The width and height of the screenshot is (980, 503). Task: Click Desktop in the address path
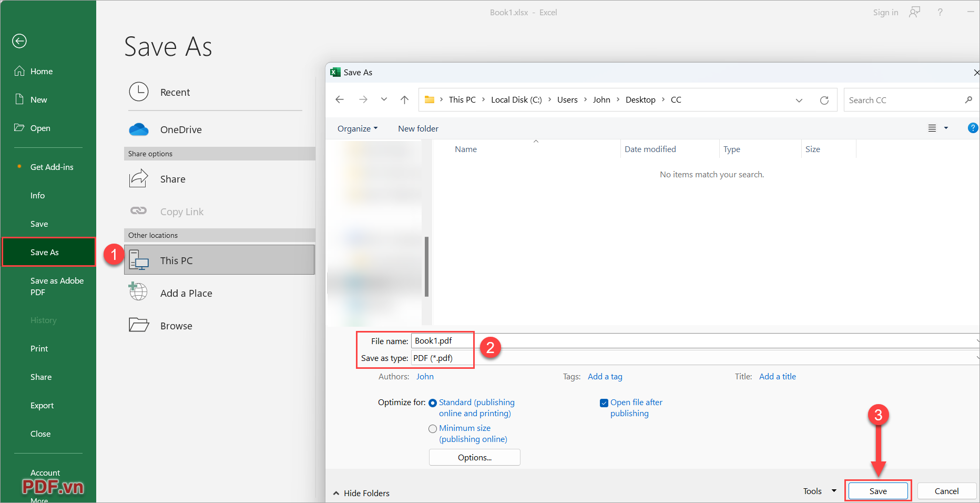coord(640,99)
